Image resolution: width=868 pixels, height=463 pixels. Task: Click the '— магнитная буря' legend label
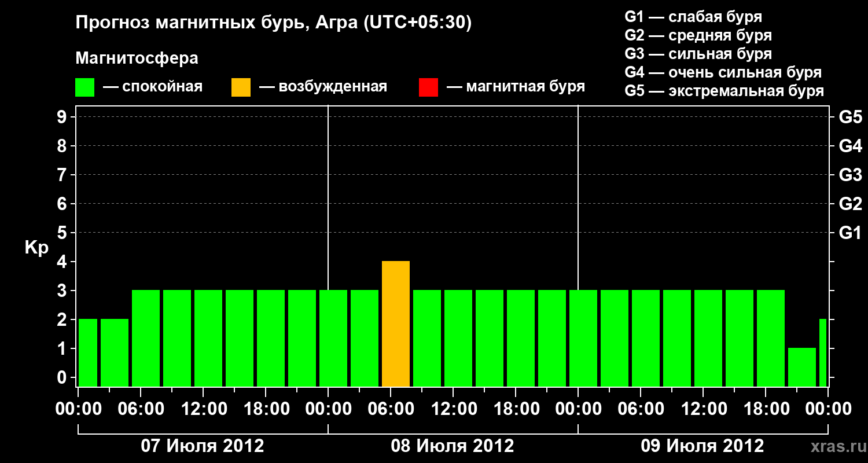coord(516,87)
